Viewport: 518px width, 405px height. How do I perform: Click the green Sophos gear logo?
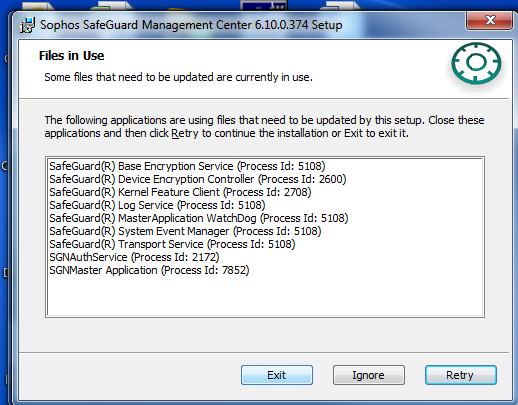pos(476,63)
